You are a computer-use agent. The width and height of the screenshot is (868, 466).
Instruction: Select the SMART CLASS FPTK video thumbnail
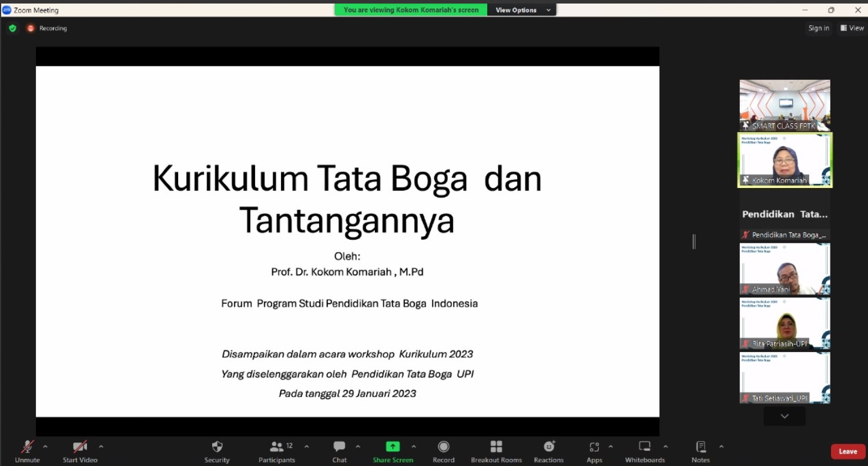785,105
